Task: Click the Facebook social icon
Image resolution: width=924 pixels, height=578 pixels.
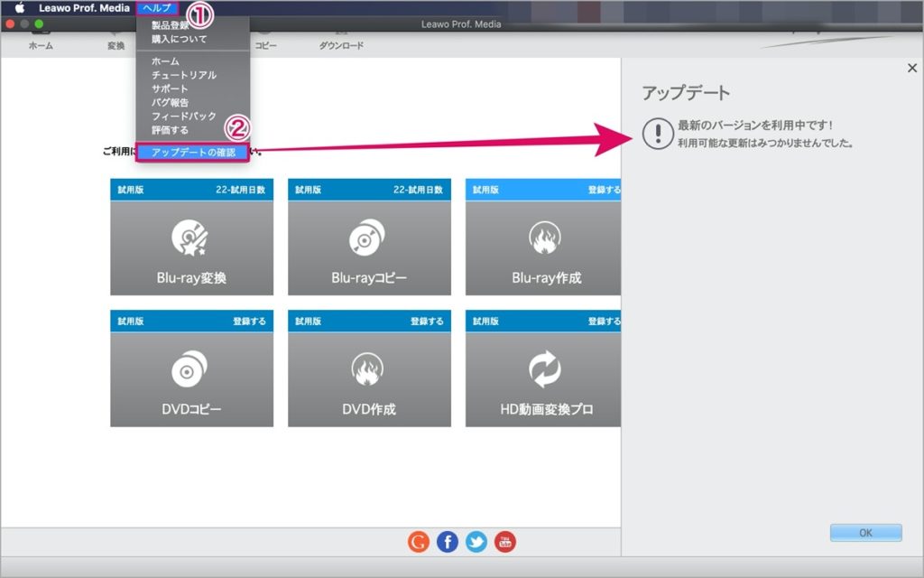Action: tap(448, 542)
